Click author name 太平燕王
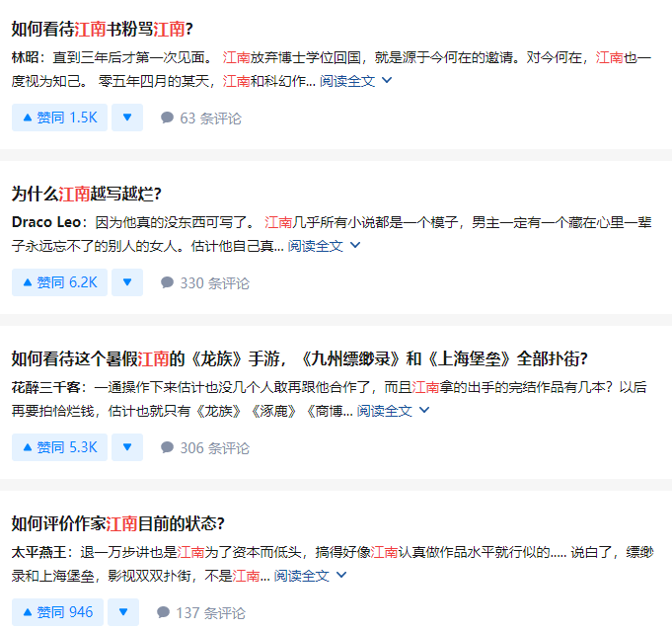This screenshot has width=672, height=631. [38, 552]
